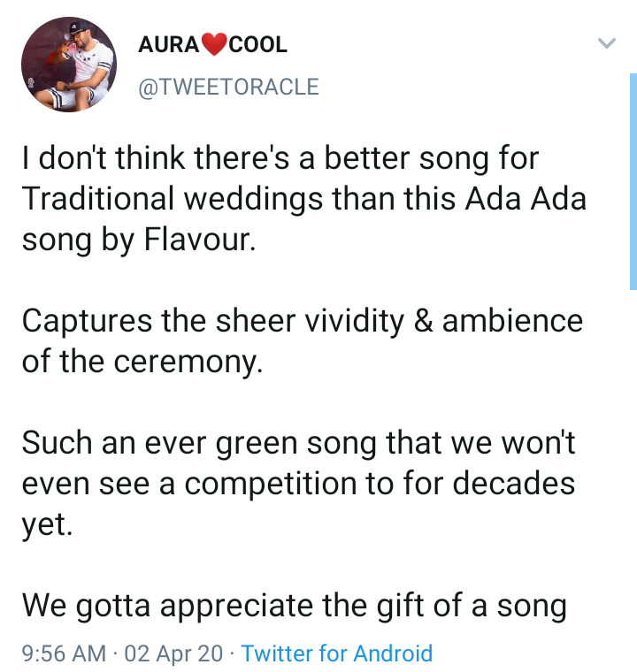This screenshot has height=672, width=637.
Task: Click the word "ceremony" in the tweet
Action: (188, 363)
